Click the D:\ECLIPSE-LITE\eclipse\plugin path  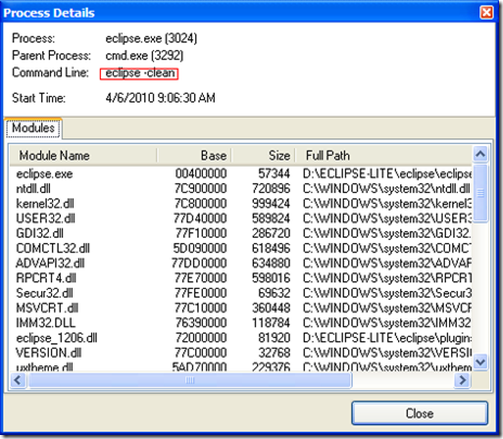click(x=387, y=338)
